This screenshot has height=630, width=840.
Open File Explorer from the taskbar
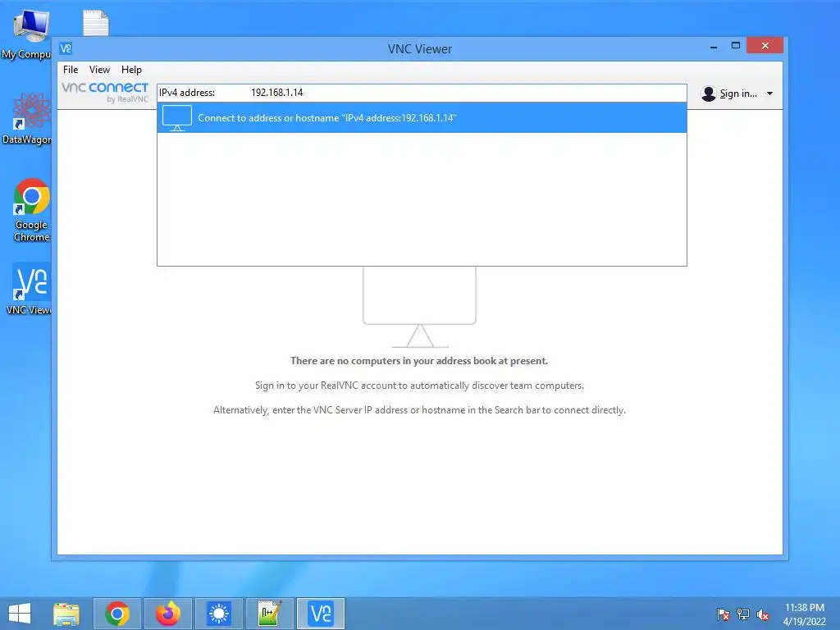coord(66,614)
